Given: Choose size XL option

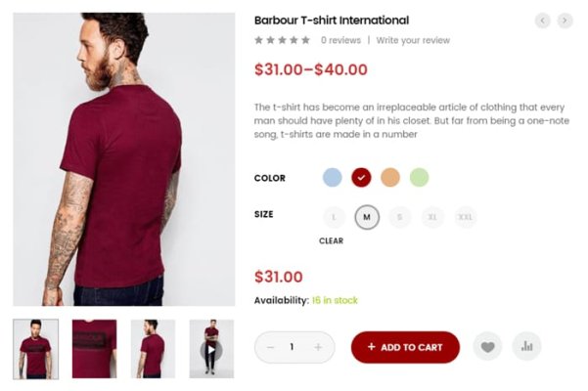Looking at the screenshot, I should point(431,217).
